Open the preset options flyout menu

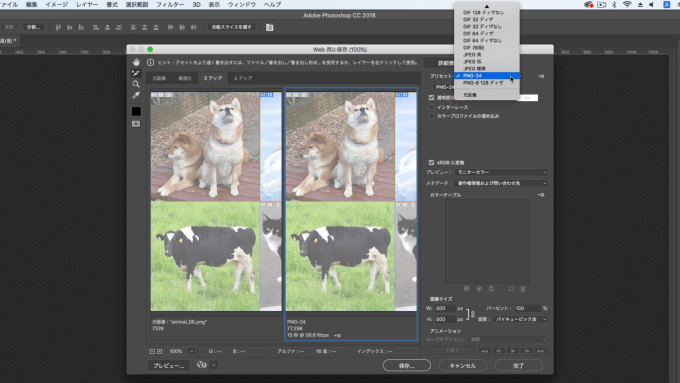541,76
